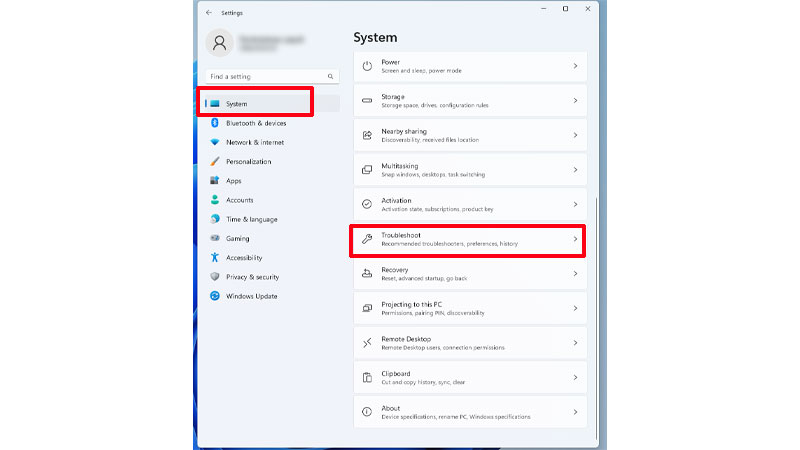Click the Gaming controller icon
Viewport: 800px width, 450px height.
(x=215, y=238)
